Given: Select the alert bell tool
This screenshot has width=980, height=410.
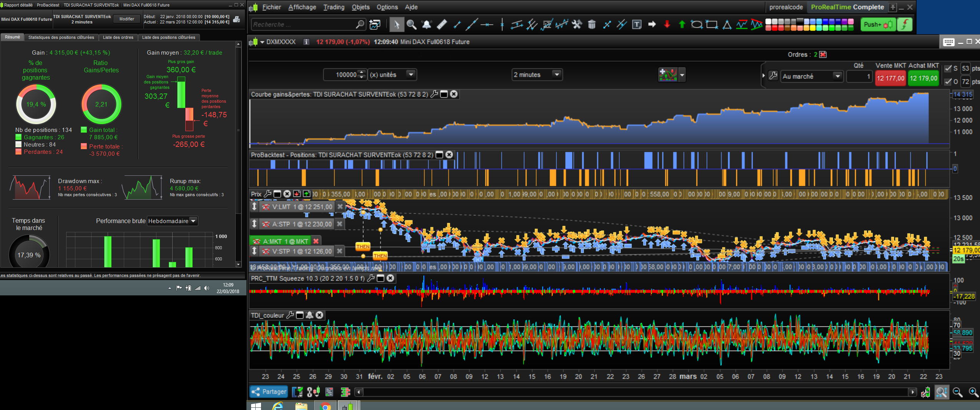Looking at the screenshot, I should click(427, 25).
